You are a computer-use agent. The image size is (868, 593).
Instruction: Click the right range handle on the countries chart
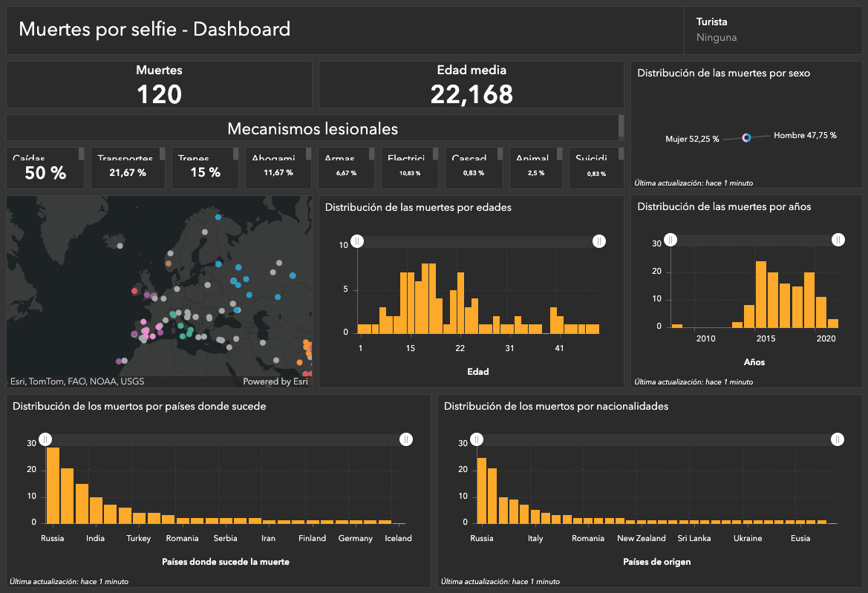(406, 439)
